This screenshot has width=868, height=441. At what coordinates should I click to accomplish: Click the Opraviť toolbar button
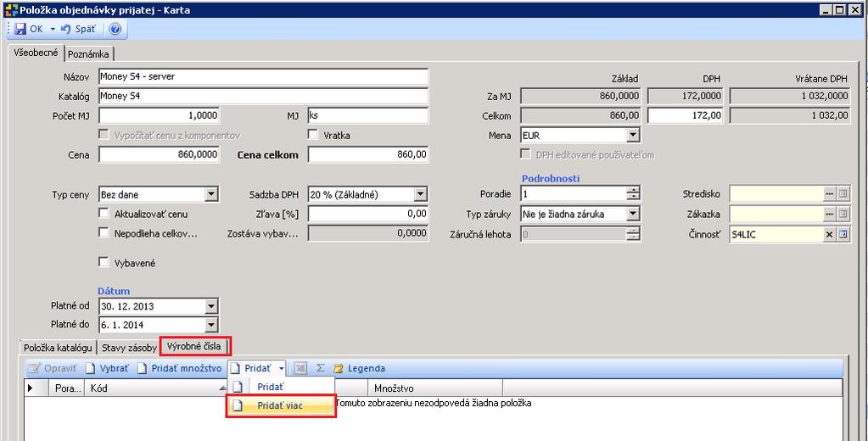point(53,368)
